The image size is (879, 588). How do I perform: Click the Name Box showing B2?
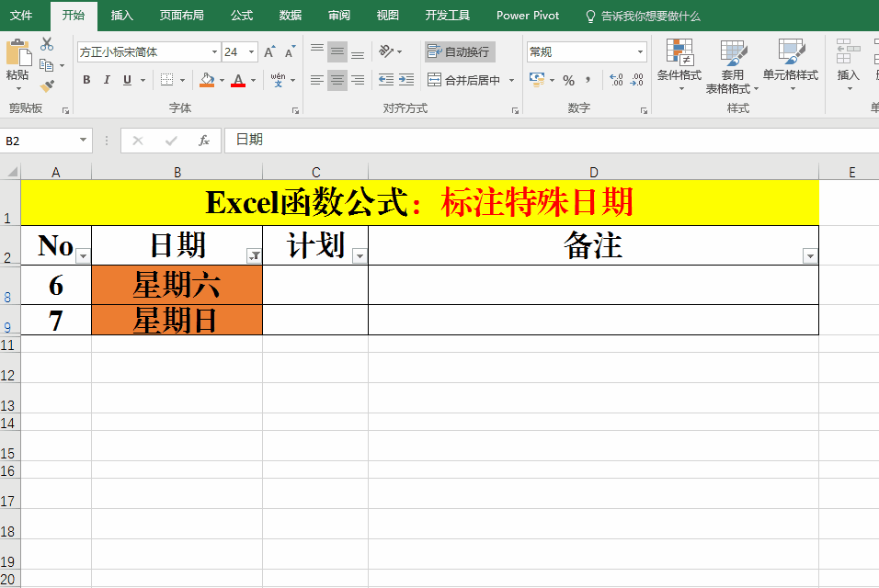tap(39, 141)
